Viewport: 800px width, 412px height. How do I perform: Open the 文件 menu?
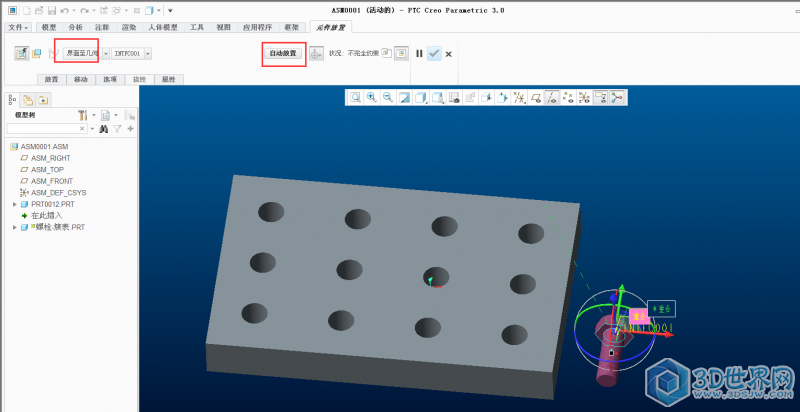19,28
